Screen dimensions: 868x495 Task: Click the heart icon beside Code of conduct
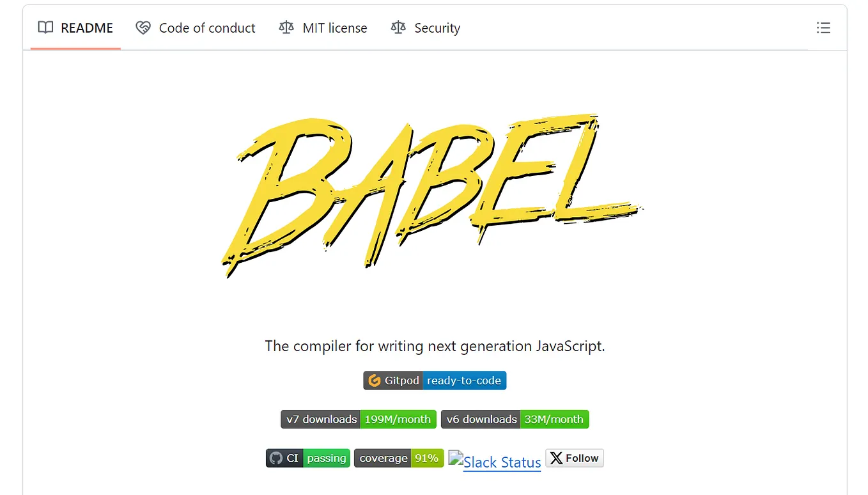point(142,27)
